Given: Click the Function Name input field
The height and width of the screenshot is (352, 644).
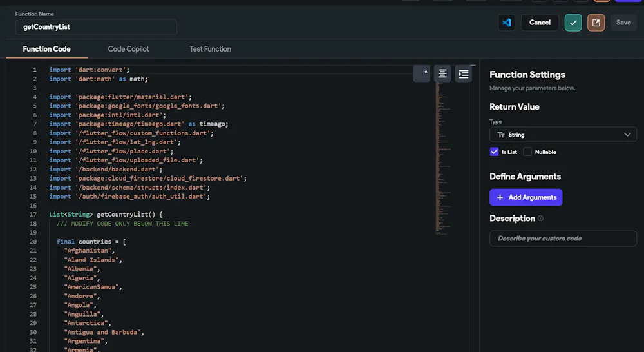Looking at the screenshot, I should tap(96, 27).
